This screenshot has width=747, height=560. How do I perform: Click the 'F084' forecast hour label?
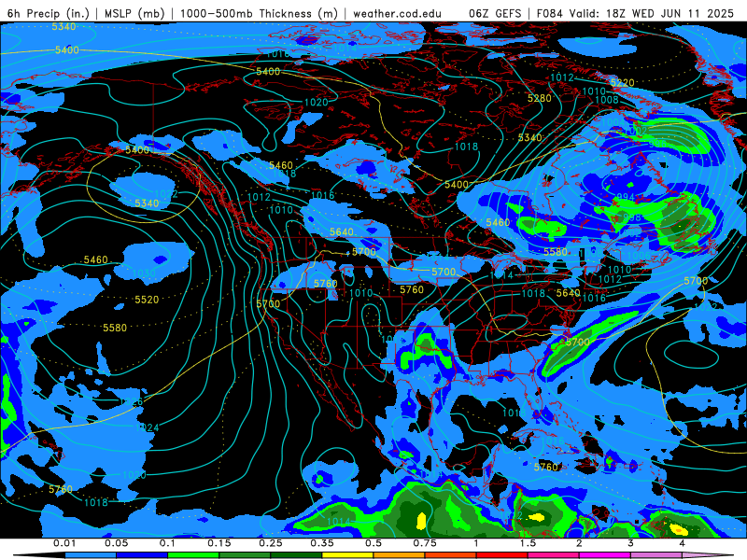(550, 13)
